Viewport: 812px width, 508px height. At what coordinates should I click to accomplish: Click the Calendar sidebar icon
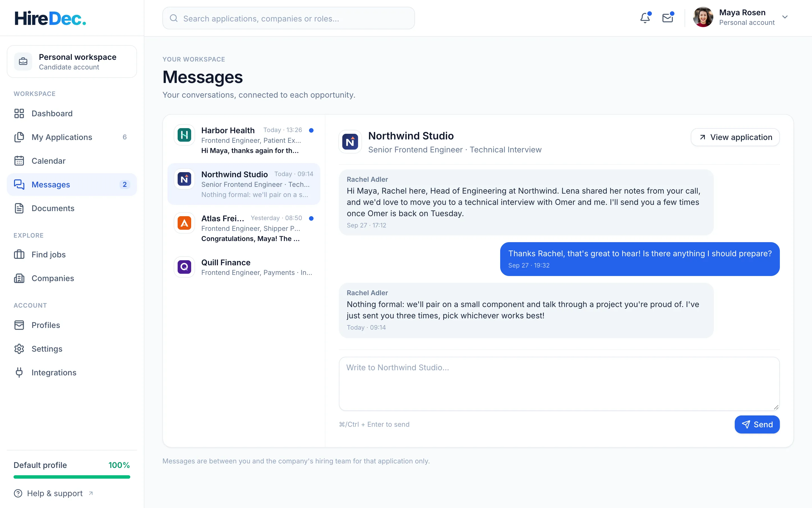coord(19,161)
